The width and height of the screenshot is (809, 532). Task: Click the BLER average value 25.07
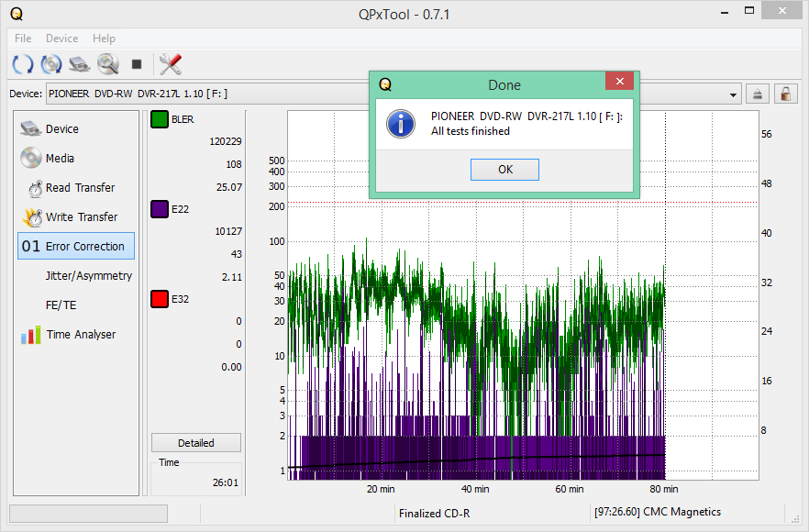[x=229, y=187]
